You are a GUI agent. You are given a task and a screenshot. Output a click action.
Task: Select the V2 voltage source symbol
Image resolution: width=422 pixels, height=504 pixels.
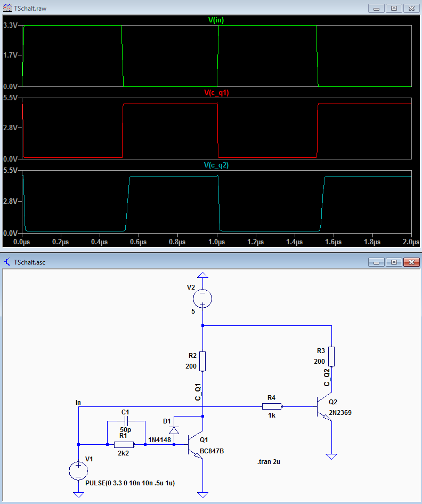click(x=202, y=298)
